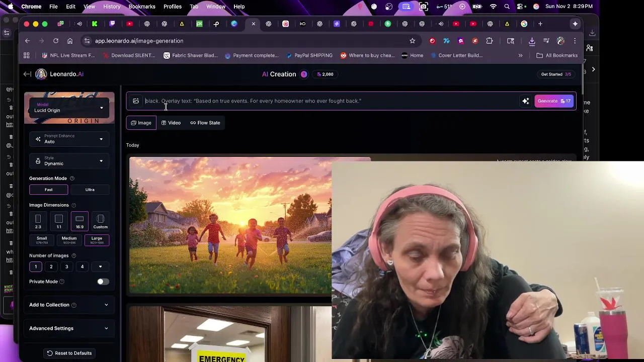Viewport: 644px width, 362px height.
Task: Open macOS Wi-Fi status icon
Action: (493, 7)
